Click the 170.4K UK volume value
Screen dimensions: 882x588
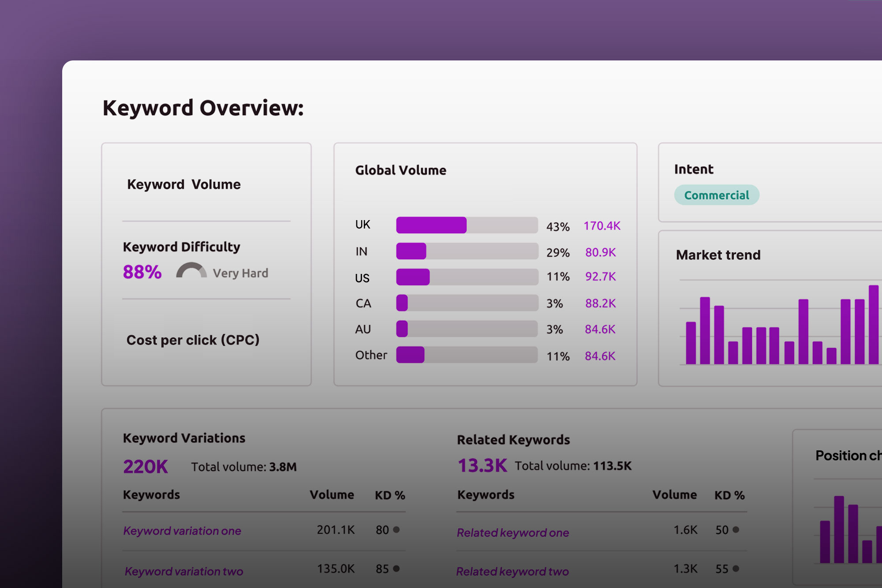602,226
